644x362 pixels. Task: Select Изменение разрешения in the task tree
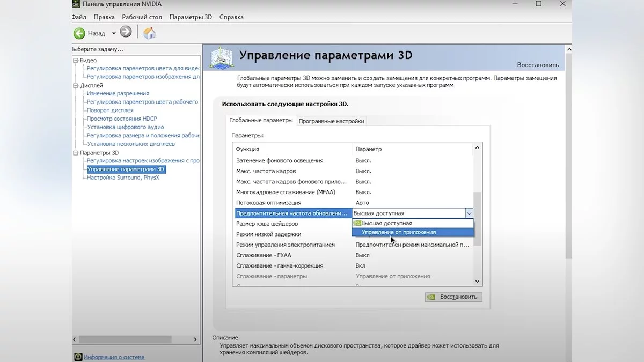118,93
